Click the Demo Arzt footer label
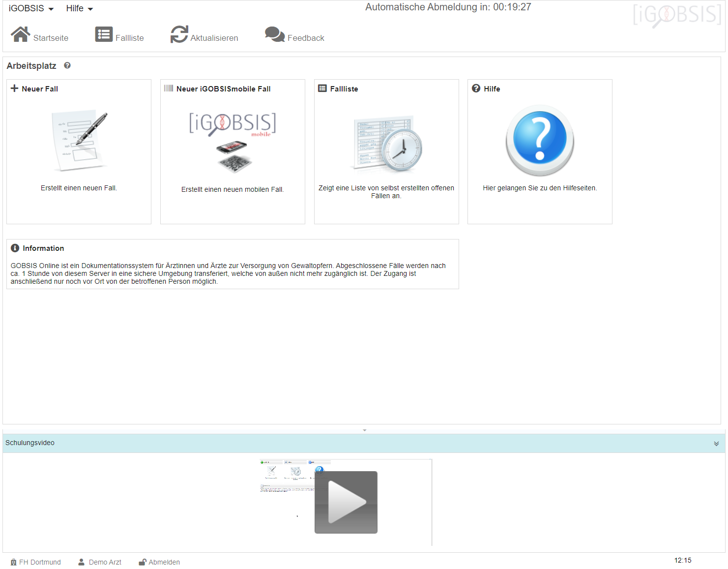Viewport: 728px width, 569px height. click(x=105, y=562)
